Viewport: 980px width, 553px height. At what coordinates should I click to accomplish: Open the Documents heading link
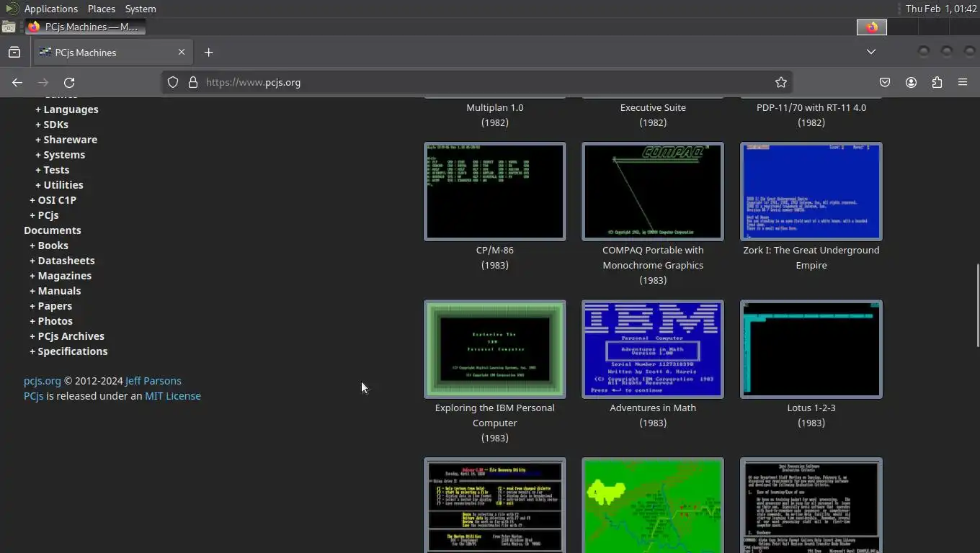pyautogui.click(x=53, y=230)
